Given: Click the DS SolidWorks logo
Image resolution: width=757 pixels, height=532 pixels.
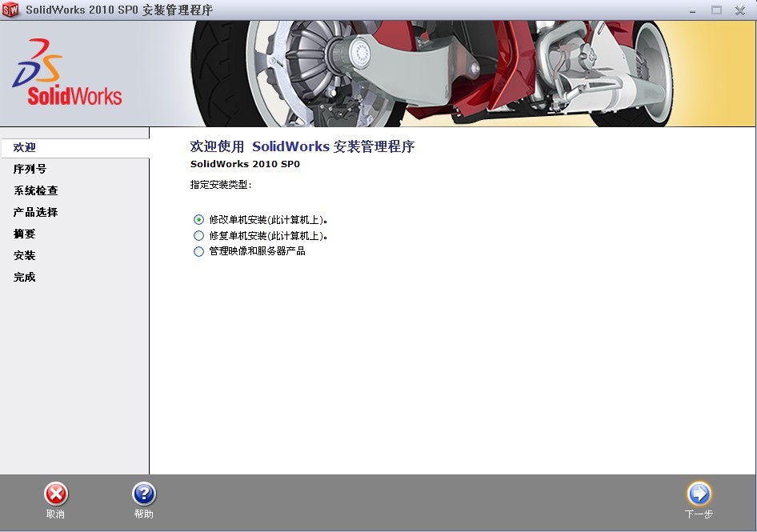Looking at the screenshot, I should (x=67, y=72).
